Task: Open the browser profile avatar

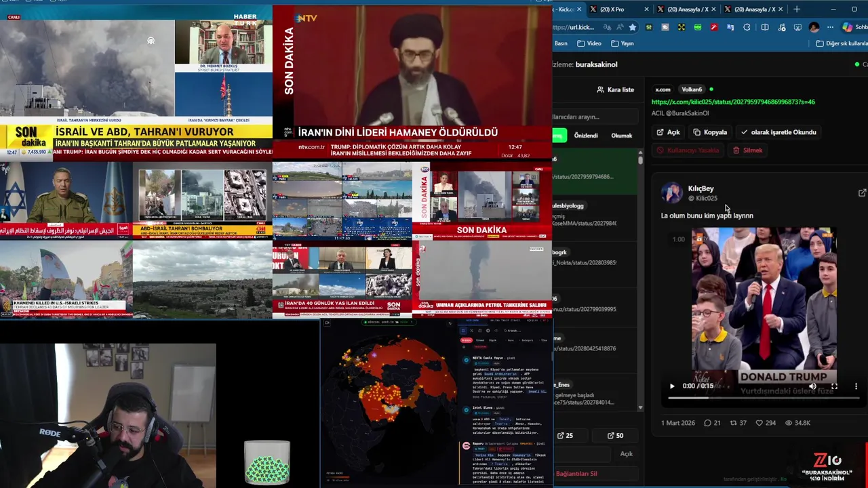Action: tap(814, 27)
